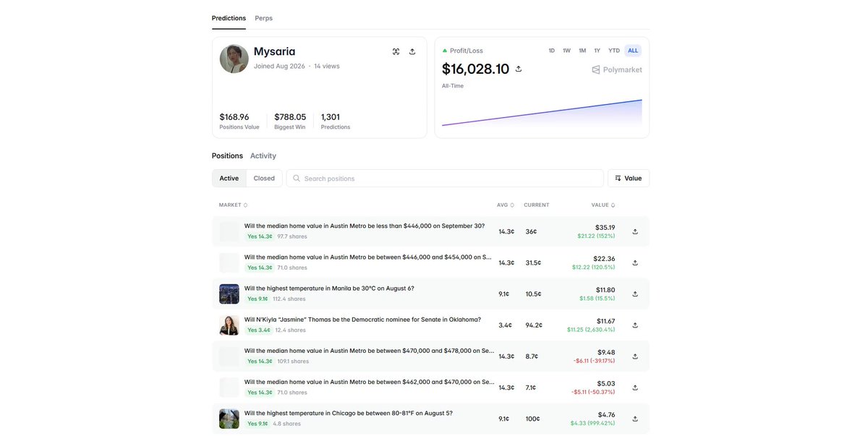868x436 pixels.
Task: Sort table by VALUE column header
Action: (603, 205)
